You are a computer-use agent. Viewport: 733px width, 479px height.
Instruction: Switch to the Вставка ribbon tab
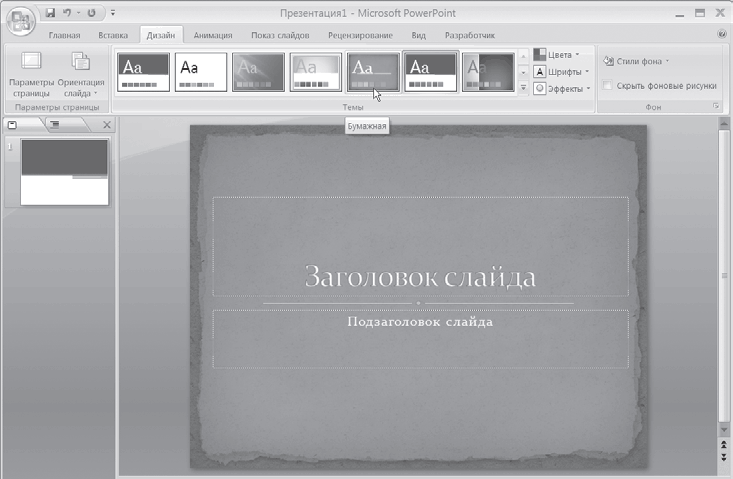pyautogui.click(x=113, y=35)
